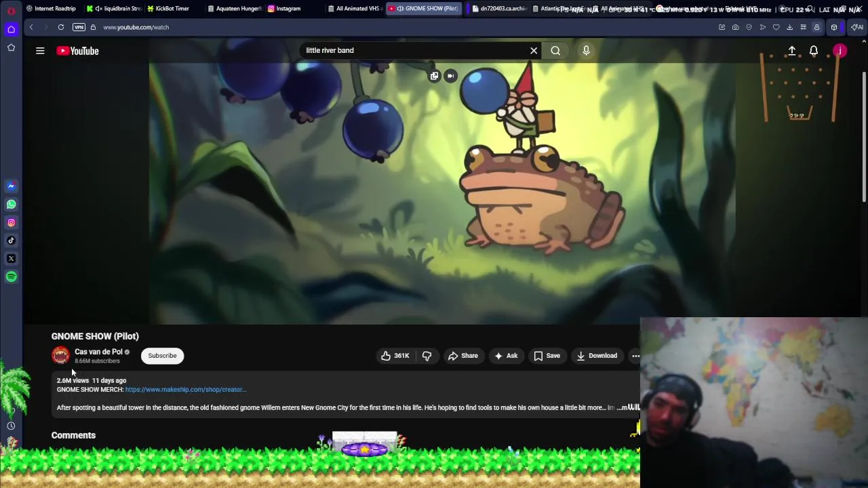Clear the search box with the X
Screen dimensions: 868x488
pyautogui.click(x=534, y=50)
